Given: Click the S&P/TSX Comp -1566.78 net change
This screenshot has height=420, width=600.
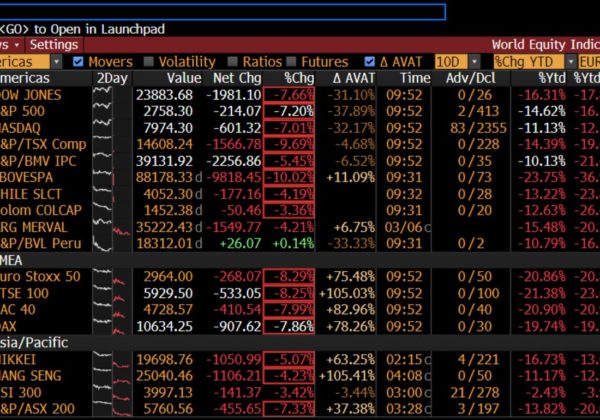Looking at the screenshot, I should point(234,144).
